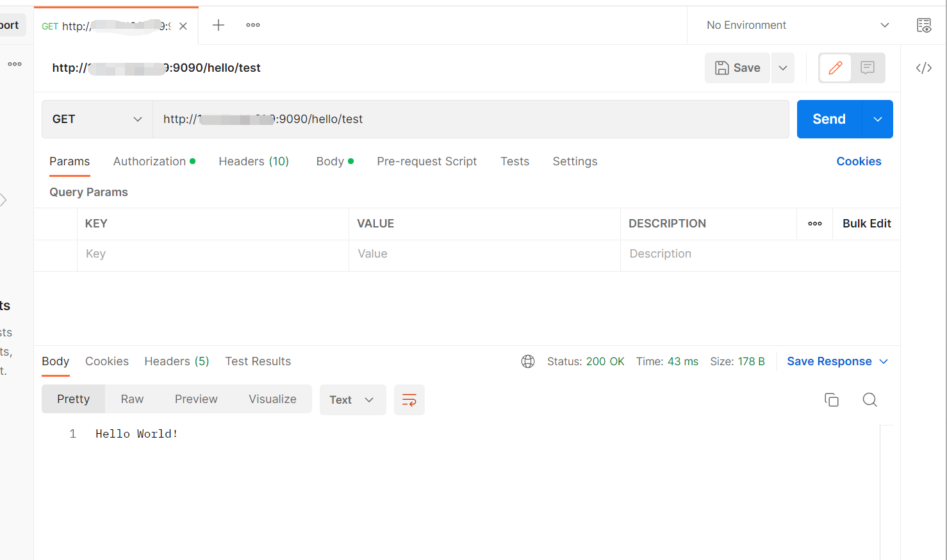Screen dimensions: 947x560
Task: Select the Preview view
Action: [x=196, y=399]
